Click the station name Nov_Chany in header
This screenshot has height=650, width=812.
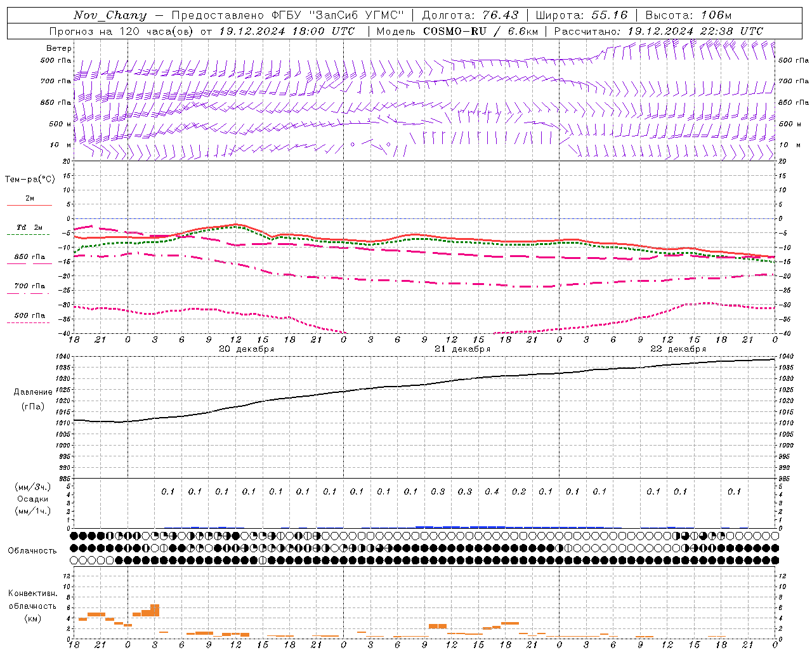110,15
